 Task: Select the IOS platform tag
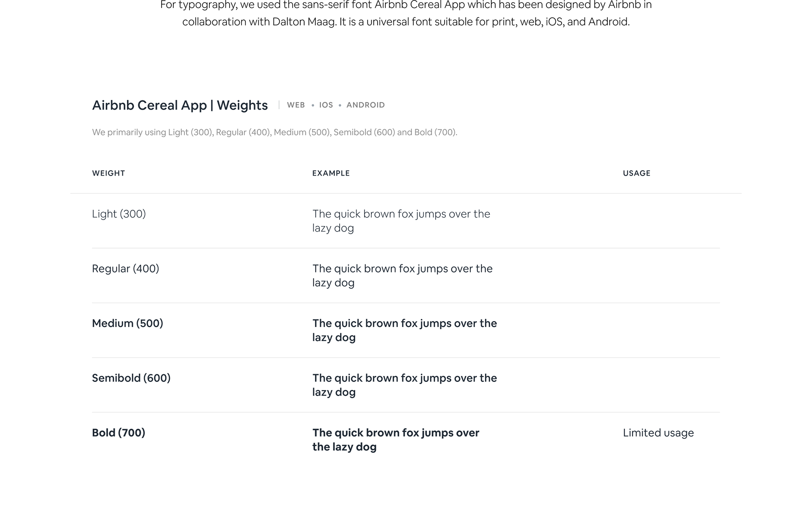tap(326, 105)
